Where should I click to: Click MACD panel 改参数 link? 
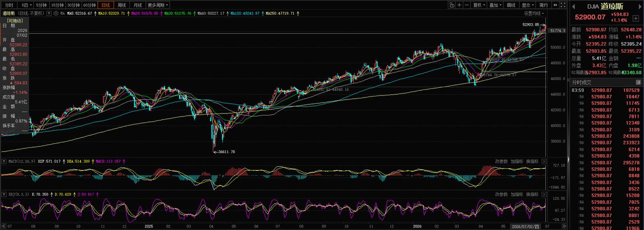[502, 161]
